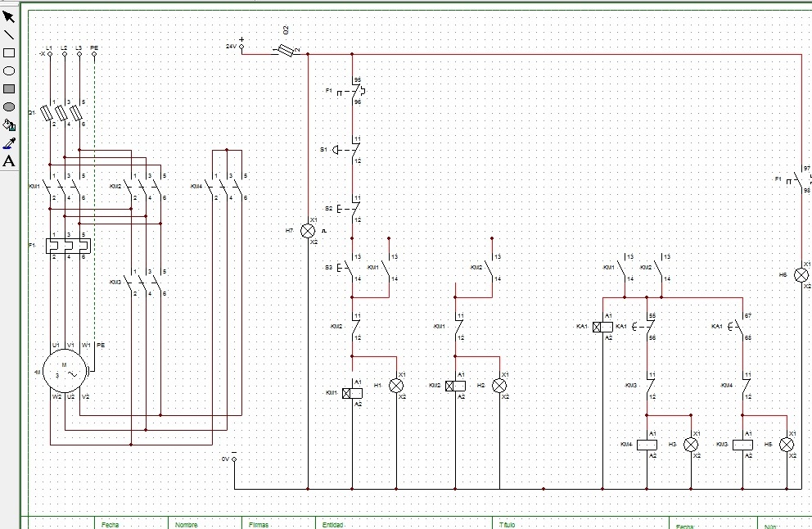Choose the empty rectangle tool
Screen dimensions: 812x529
click(x=9, y=52)
